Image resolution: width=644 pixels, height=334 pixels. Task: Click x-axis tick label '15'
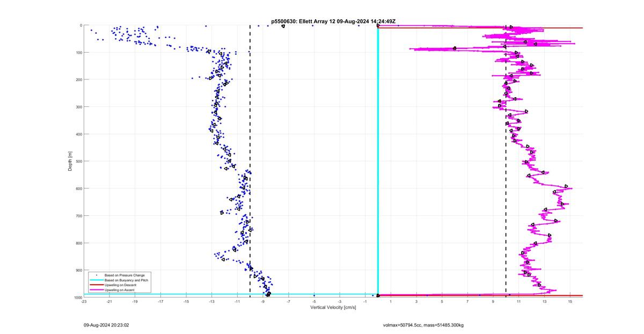coord(570,302)
